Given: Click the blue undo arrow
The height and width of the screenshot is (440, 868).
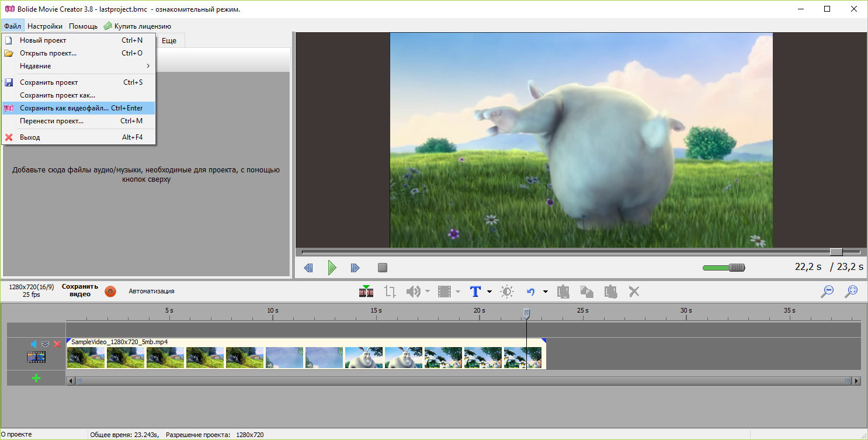Looking at the screenshot, I should pyautogui.click(x=531, y=291).
